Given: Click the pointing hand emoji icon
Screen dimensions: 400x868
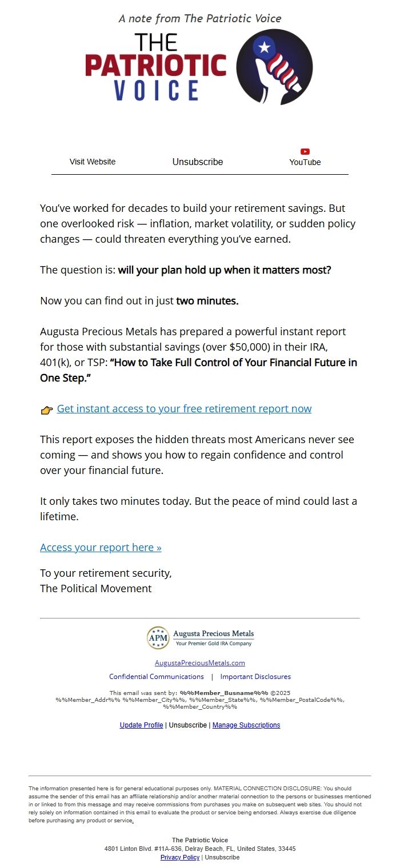Looking at the screenshot, I should [47, 409].
